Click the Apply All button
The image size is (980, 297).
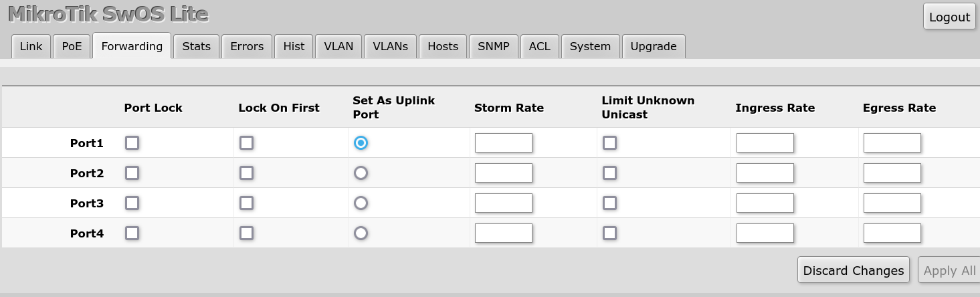coord(949,270)
